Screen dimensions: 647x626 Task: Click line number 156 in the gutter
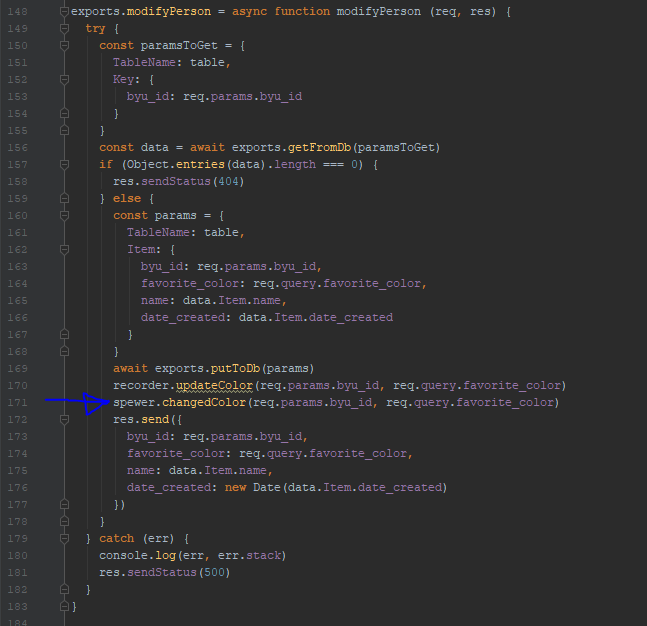[x=17, y=147]
